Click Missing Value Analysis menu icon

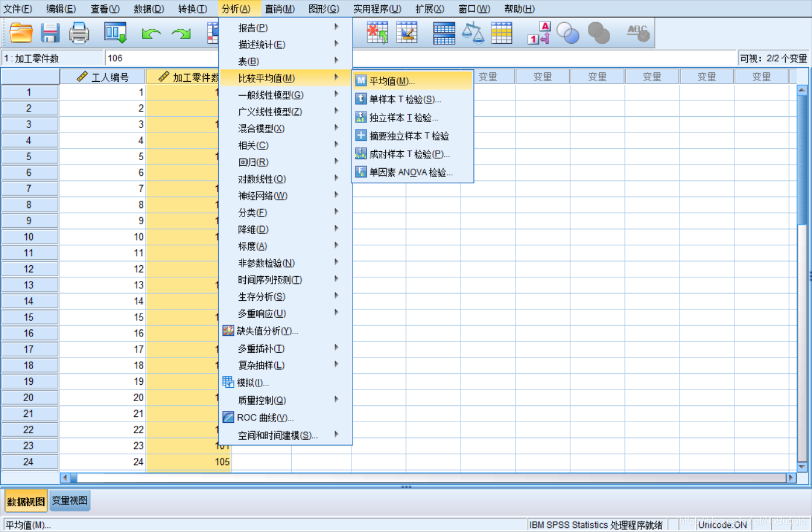(228, 331)
